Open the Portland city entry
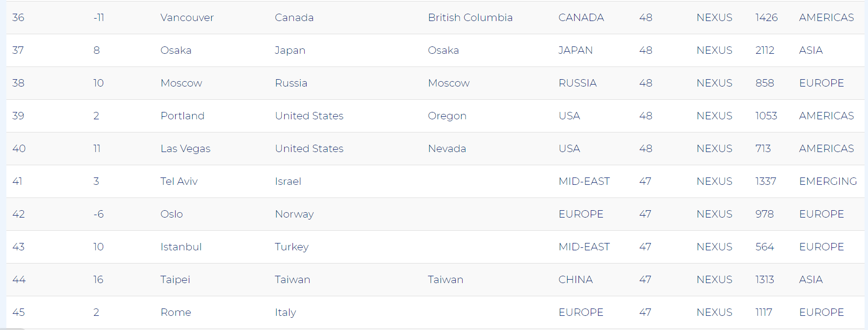The height and width of the screenshot is (330, 868). (x=182, y=116)
